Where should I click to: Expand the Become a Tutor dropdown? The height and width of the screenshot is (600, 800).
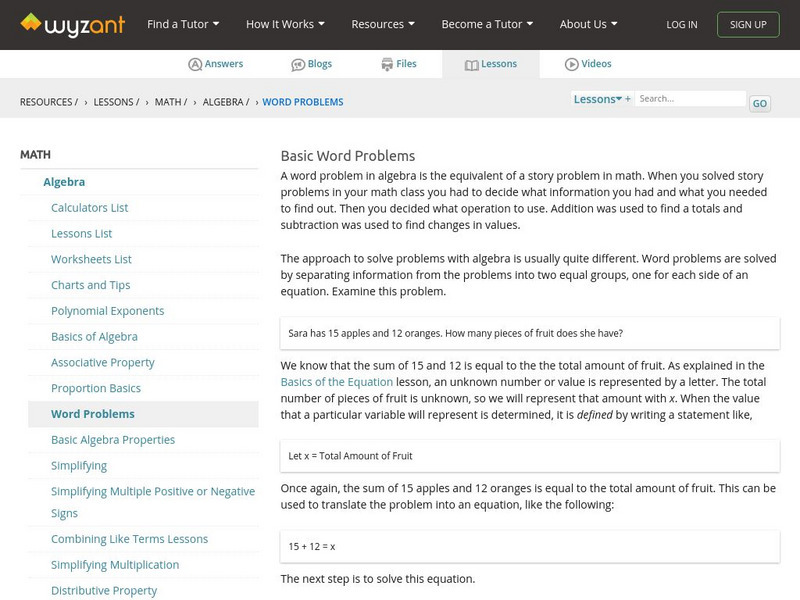tap(487, 24)
